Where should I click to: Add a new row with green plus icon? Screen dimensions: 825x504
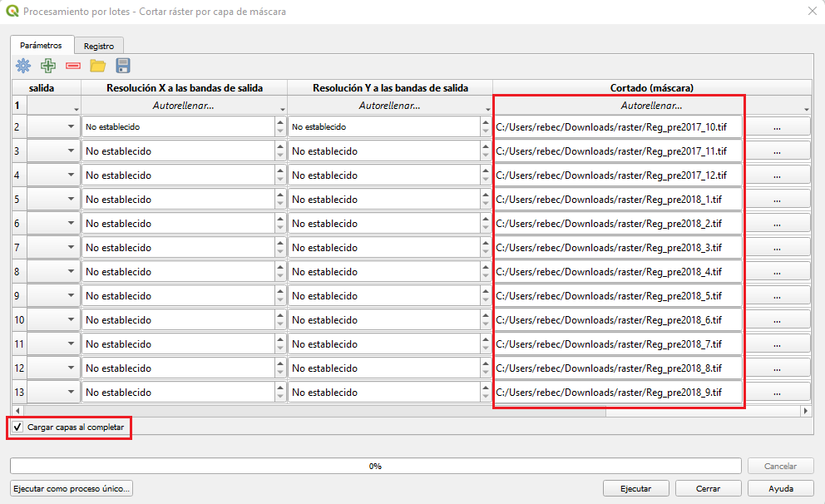tap(48, 66)
